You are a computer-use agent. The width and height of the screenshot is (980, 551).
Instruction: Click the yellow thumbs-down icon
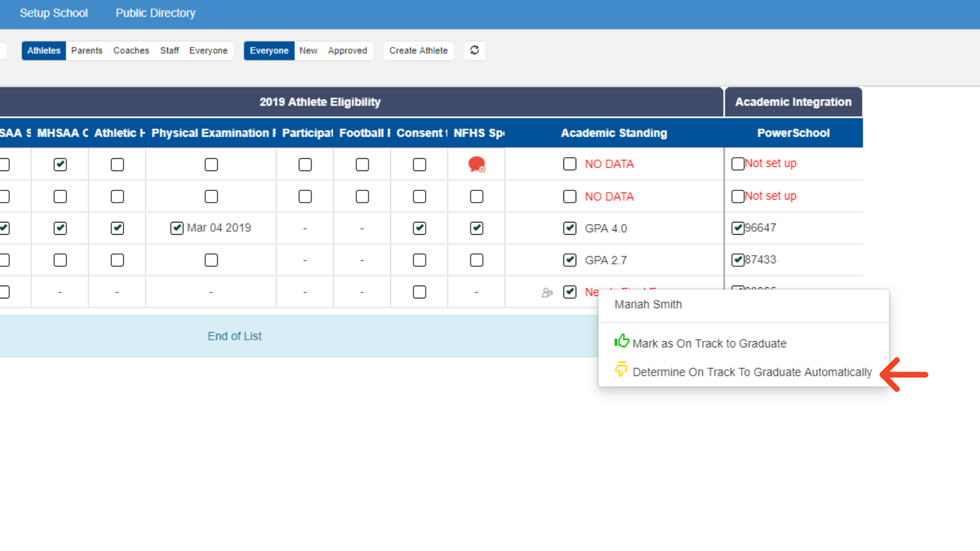[x=621, y=369]
